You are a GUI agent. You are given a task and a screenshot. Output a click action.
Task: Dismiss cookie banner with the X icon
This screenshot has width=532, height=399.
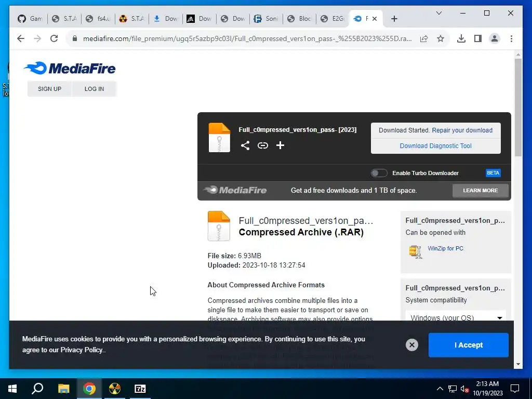point(412,345)
